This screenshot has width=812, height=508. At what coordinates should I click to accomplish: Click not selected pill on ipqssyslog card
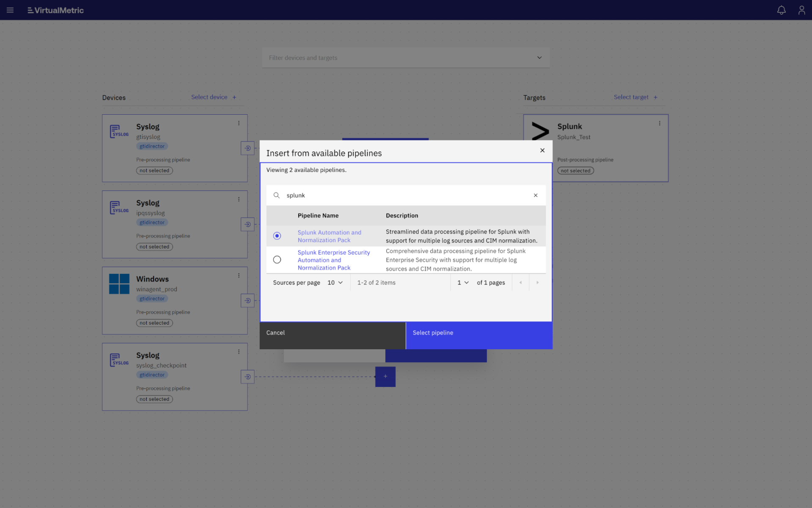[x=154, y=247]
